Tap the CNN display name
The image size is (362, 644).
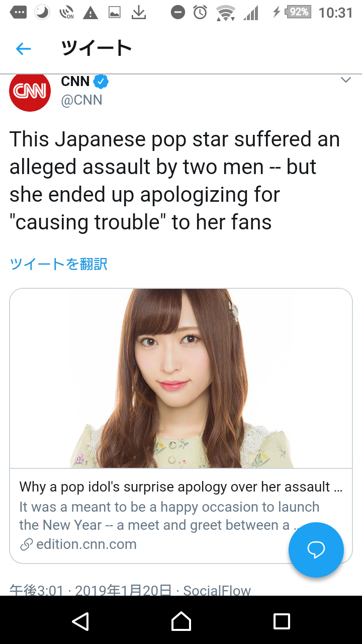[75, 81]
